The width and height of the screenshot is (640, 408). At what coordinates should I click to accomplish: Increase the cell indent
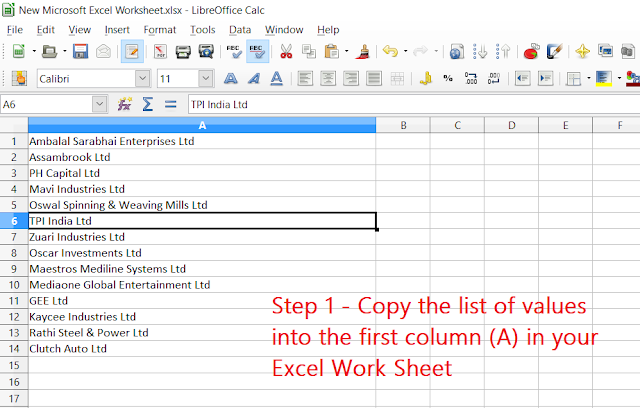[546, 78]
